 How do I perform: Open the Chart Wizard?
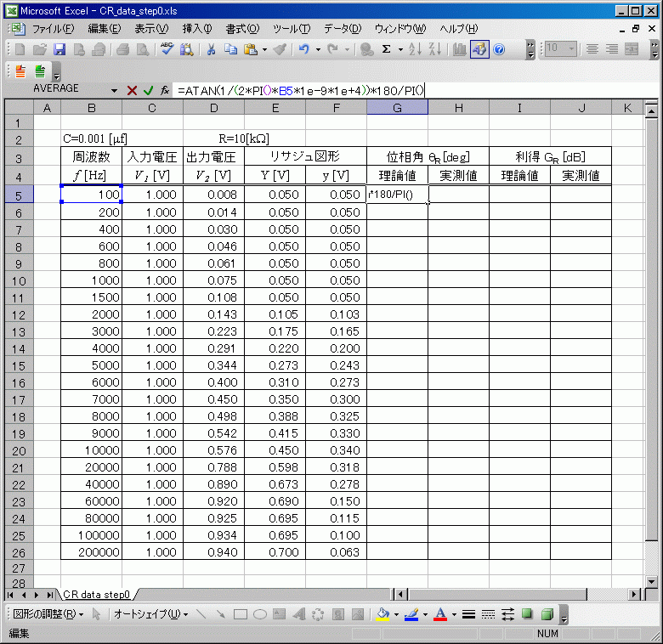459,49
